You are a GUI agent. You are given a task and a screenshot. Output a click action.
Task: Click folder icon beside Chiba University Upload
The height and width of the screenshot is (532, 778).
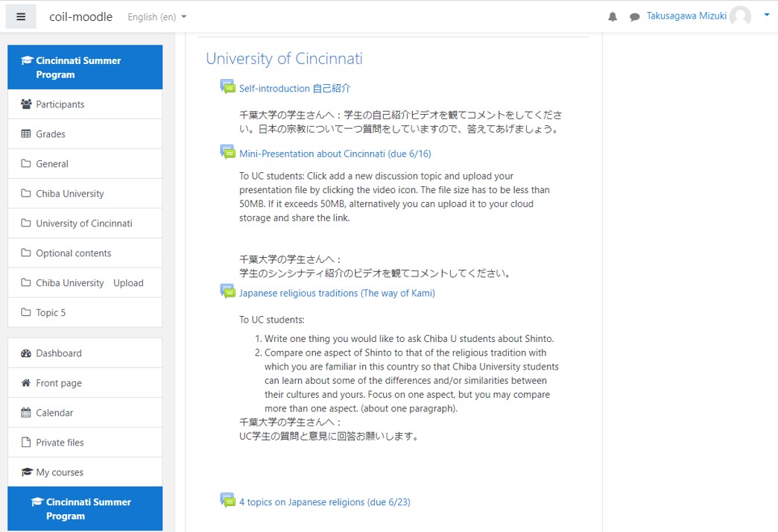coord(26,282)
